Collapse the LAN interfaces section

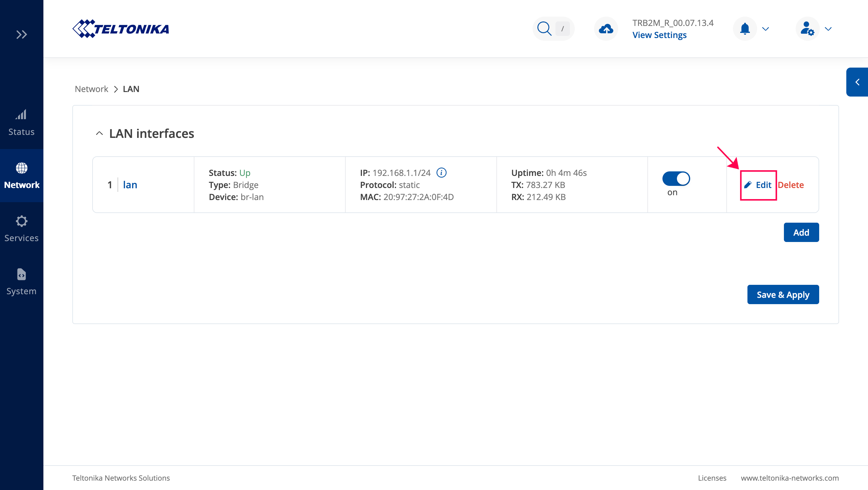(99, 134)
